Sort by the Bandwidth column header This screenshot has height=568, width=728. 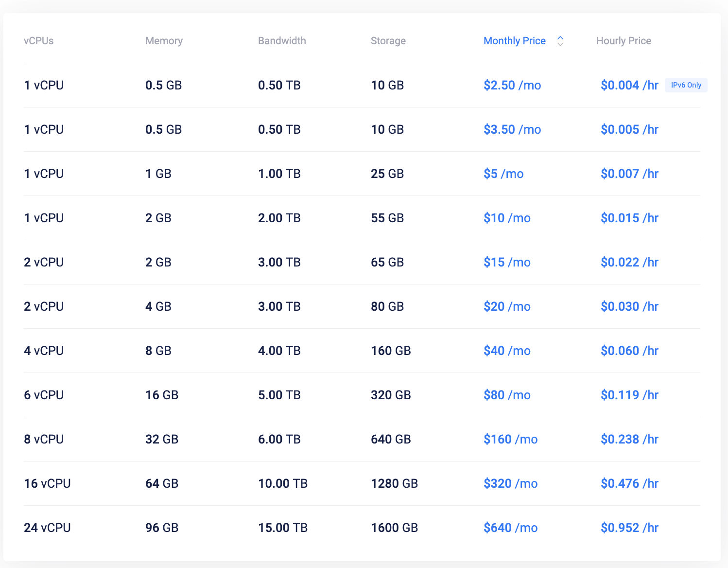282,41
